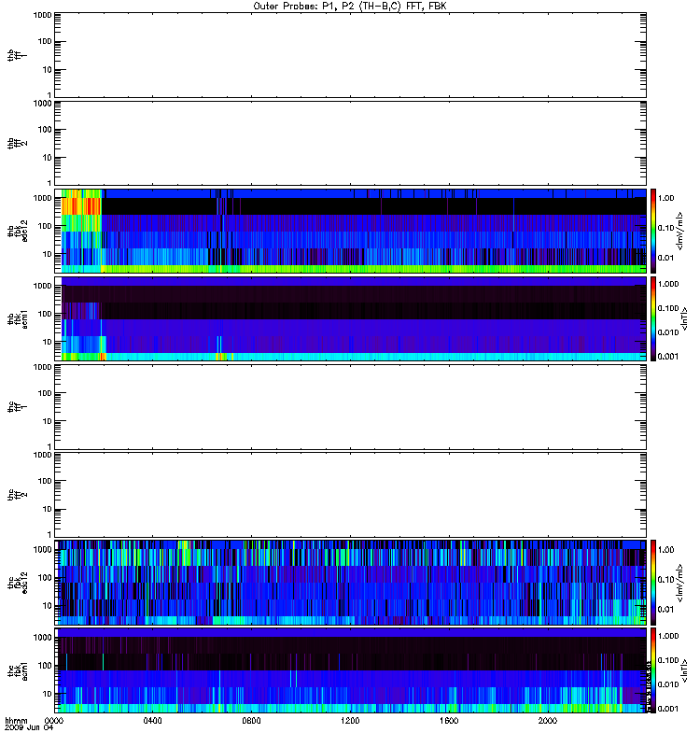Select the empty thc fff 2 plot panel
Image resolution: width=700 pixels, height=747 pixels.
tap(350, 495)
